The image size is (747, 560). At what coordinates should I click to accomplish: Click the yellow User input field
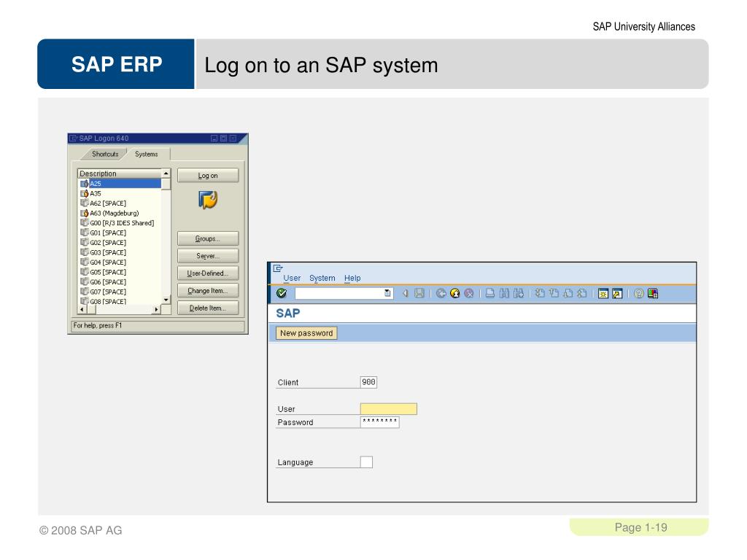(x=389, y=408)
